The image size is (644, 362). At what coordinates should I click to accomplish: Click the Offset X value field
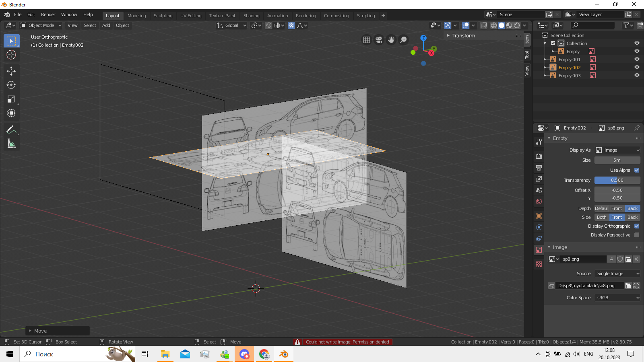coord(617,190)
